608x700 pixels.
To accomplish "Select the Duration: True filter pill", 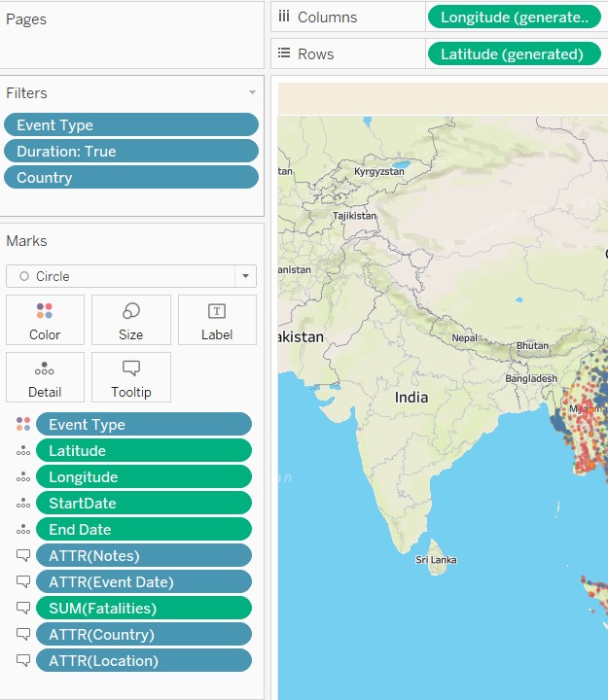I will (131, 152).
